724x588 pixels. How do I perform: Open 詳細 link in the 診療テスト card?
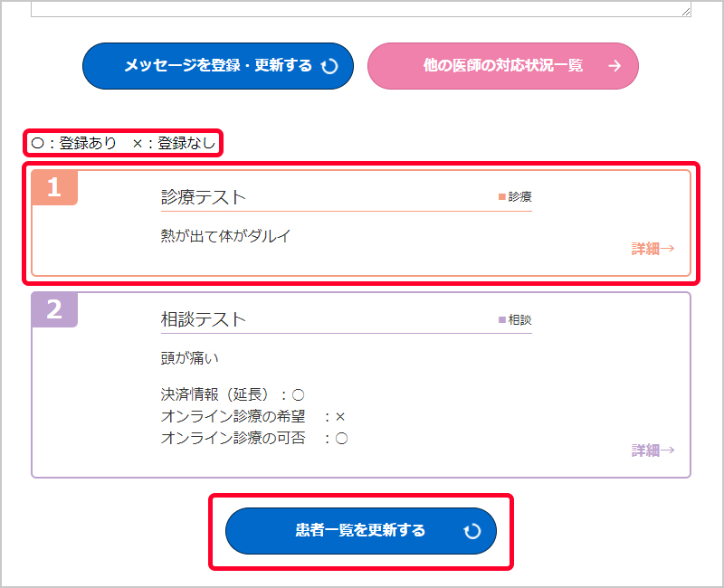pos(653,249)
